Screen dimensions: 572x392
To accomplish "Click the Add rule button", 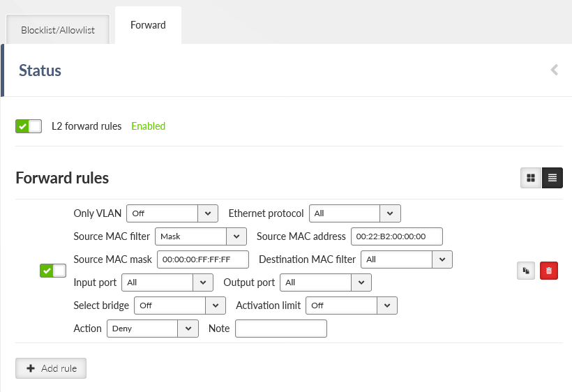I will 51,368.
